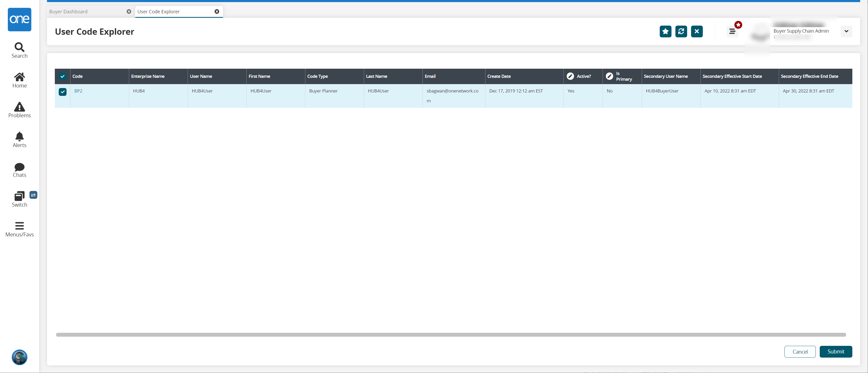The image size is (868, 373).
Task: Click the close/X icon in toolbar
Action: click(697, 31)
